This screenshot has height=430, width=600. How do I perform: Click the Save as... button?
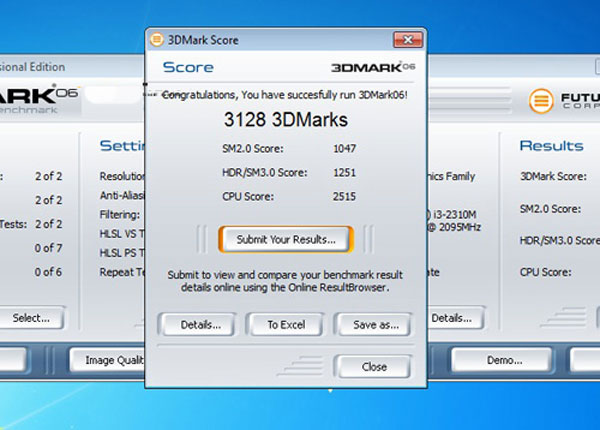[x=373, y=324]
